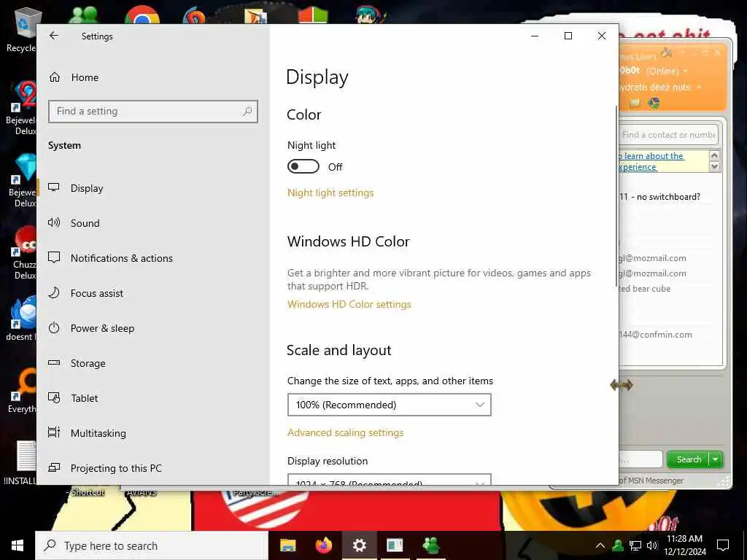Viewport: 747px width, 560px height.
Task: Click into Find a setting box
Action: click(153, 111)
